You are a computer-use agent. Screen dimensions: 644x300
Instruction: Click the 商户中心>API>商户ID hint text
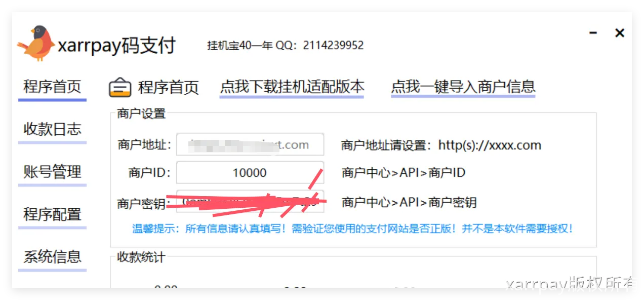pos(403,173)
